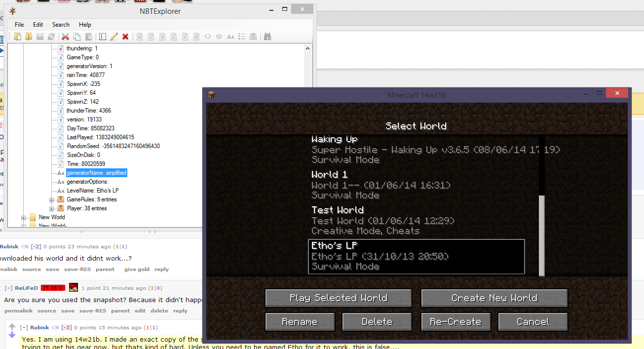Click the Add Compound Tag icon

(x=253, y=37)
